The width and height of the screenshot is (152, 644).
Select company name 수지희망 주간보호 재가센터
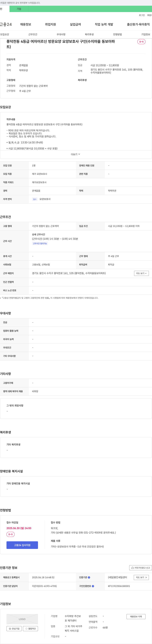73,618
